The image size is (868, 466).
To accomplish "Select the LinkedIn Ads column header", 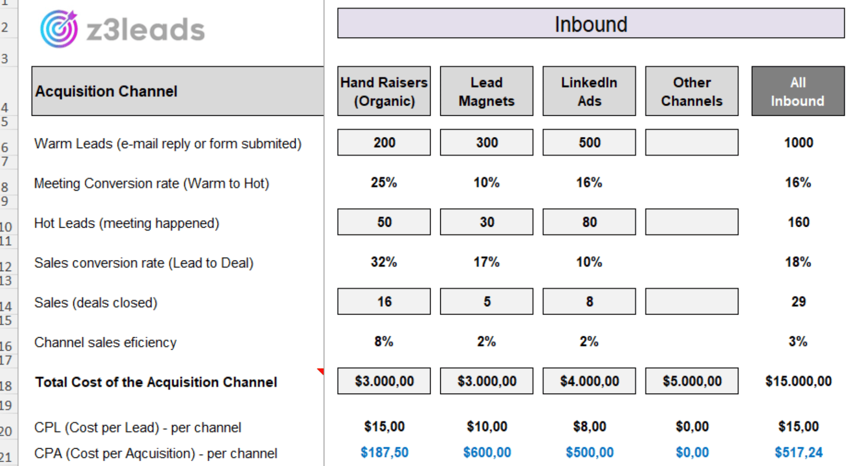I will coord(589,91).
